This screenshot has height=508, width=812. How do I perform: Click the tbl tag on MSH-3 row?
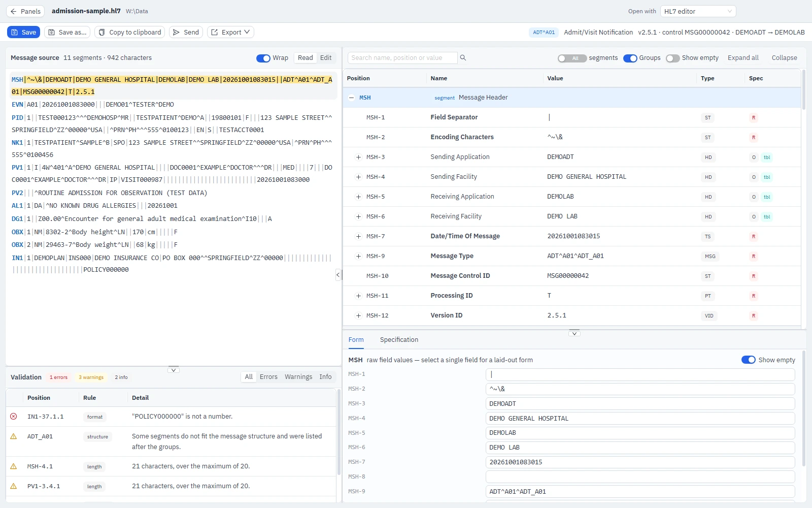[767, 157]
